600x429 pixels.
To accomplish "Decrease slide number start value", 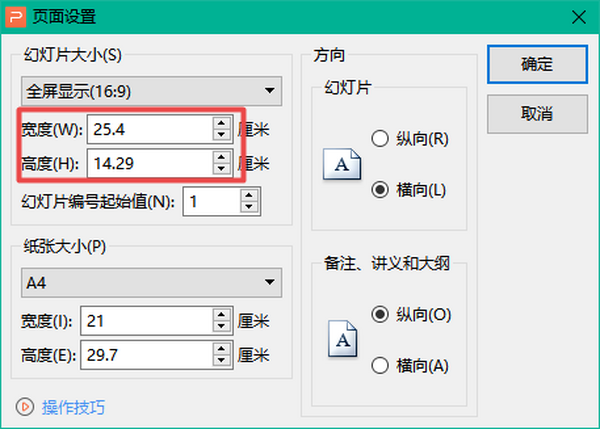I will click(249, 207).
